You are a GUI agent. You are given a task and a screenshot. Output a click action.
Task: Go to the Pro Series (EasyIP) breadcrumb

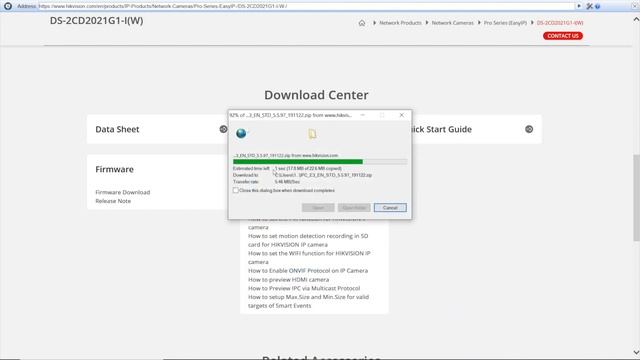click(x=505, y=23)
